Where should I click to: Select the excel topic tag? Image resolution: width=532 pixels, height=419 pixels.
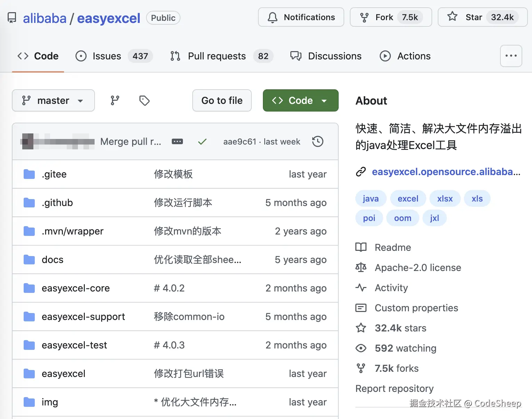[408, 198]
